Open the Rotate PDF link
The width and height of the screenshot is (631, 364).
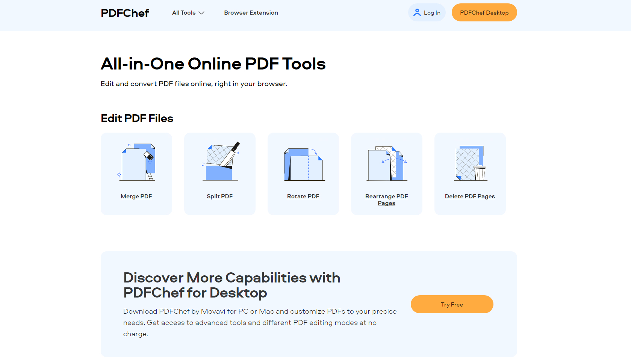tap(303, 196)
